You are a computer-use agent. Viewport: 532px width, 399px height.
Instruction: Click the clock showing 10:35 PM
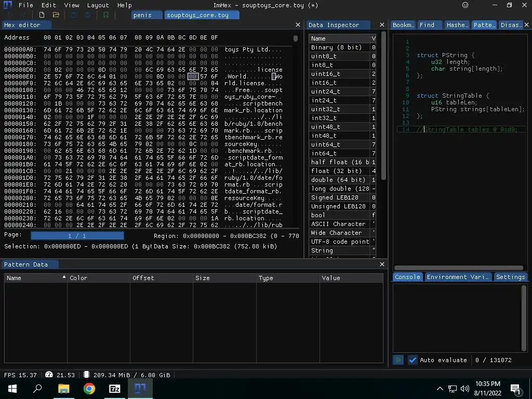(x=487, y=384)
